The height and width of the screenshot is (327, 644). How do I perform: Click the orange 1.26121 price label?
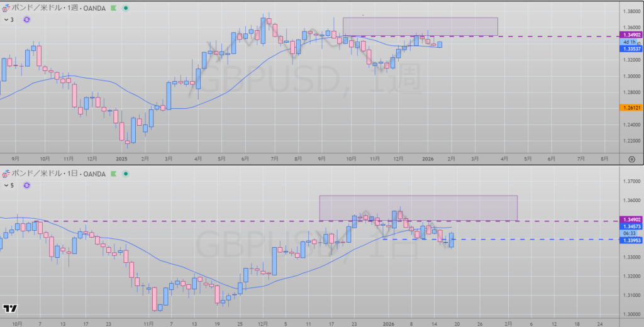[631, 108]
